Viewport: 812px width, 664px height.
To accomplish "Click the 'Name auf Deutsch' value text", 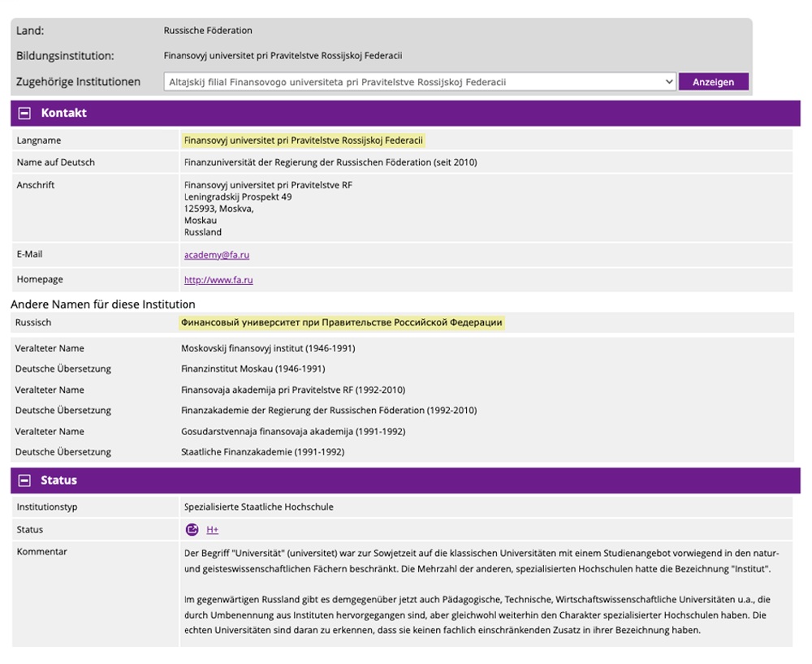I will pyautogui.click(x=330, y=162).
